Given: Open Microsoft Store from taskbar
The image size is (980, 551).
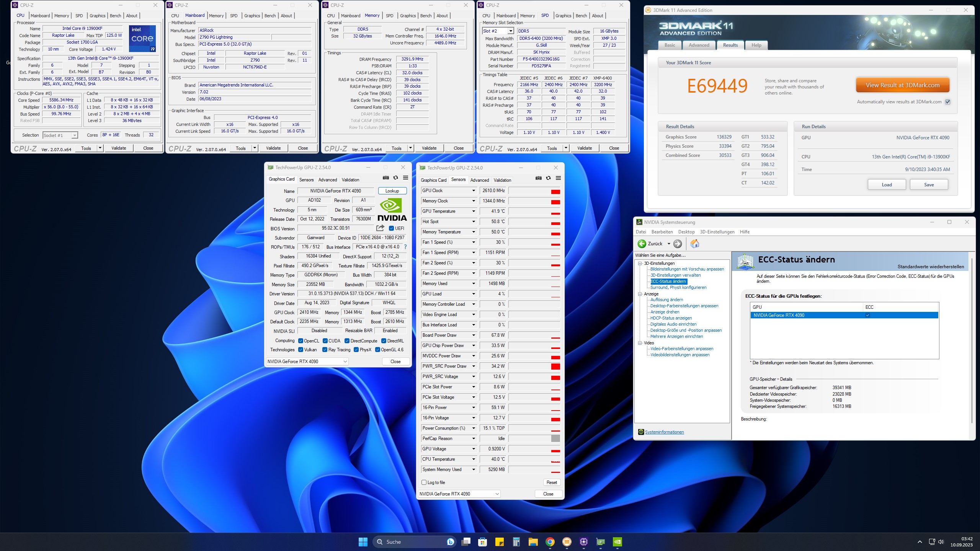Looking at the screenshot, I should click(x=482, y=542).
